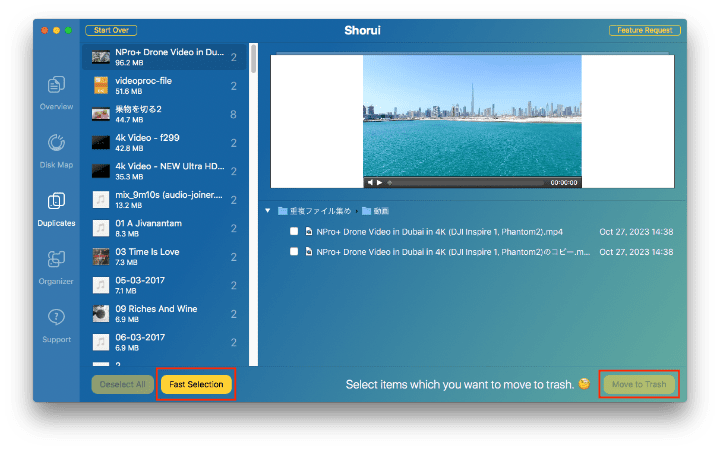Select the 4k Video - f299 title
This screenshot has height=449, width=720.
coord(147,138)
